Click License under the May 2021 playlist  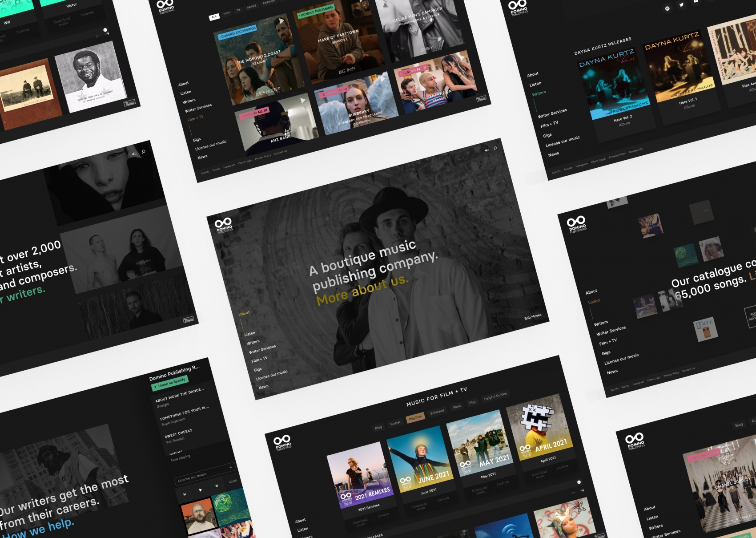[503, 483]
